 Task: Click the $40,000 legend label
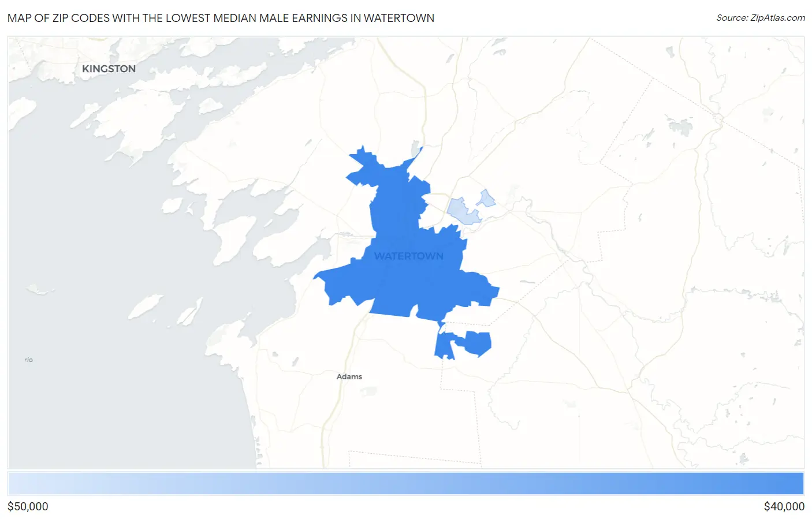[x=784, y=506]
